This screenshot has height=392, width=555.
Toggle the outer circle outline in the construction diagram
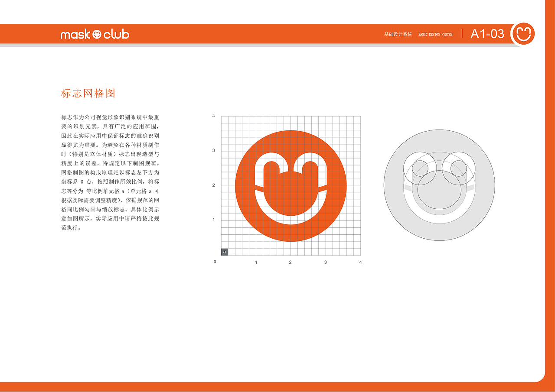pos(439,130)
